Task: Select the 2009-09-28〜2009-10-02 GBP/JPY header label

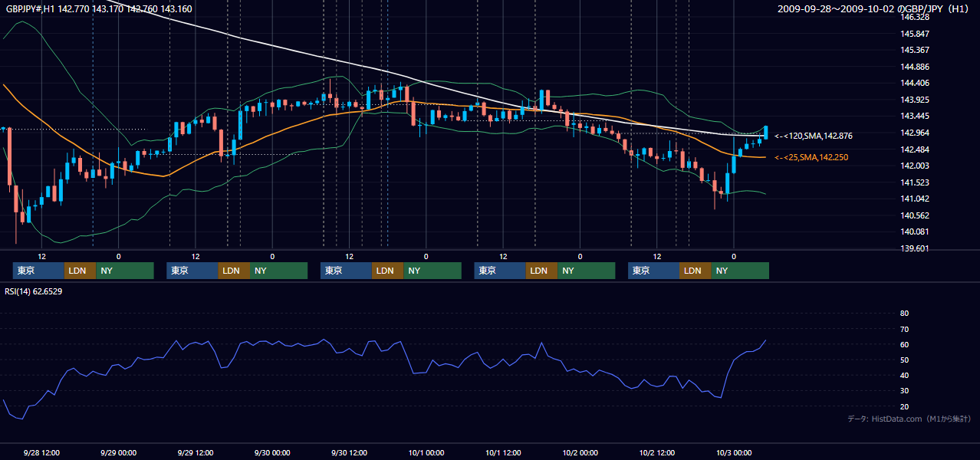Action: (x=873, y=9)
